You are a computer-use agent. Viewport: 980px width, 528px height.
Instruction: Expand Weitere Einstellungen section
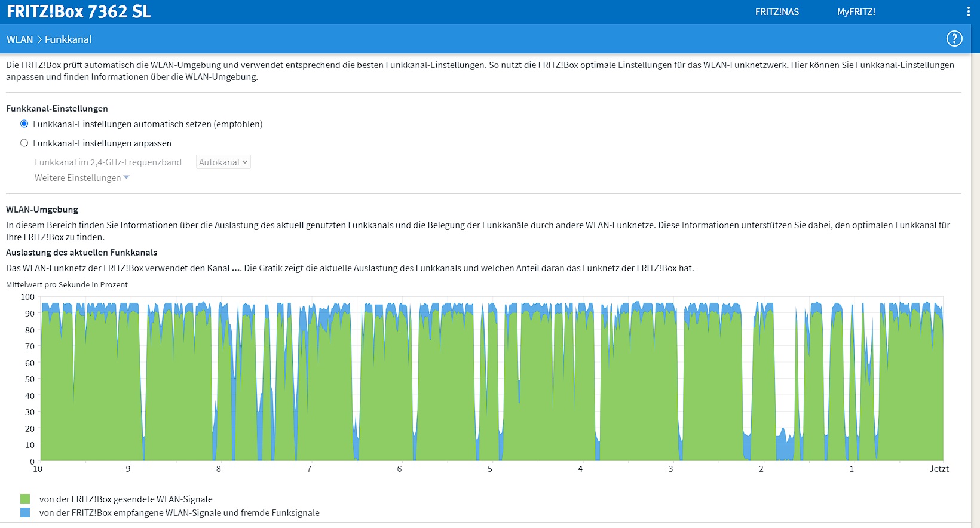pyautogui.click(x=82, y=177)
